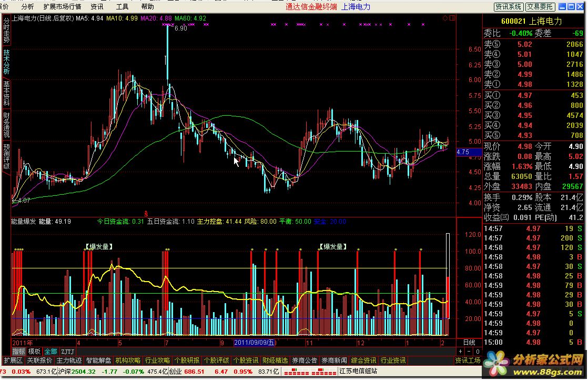Click the 日线 period label
Image resolution: width=588 pixels, height=380 pixels.
(469, 343)
